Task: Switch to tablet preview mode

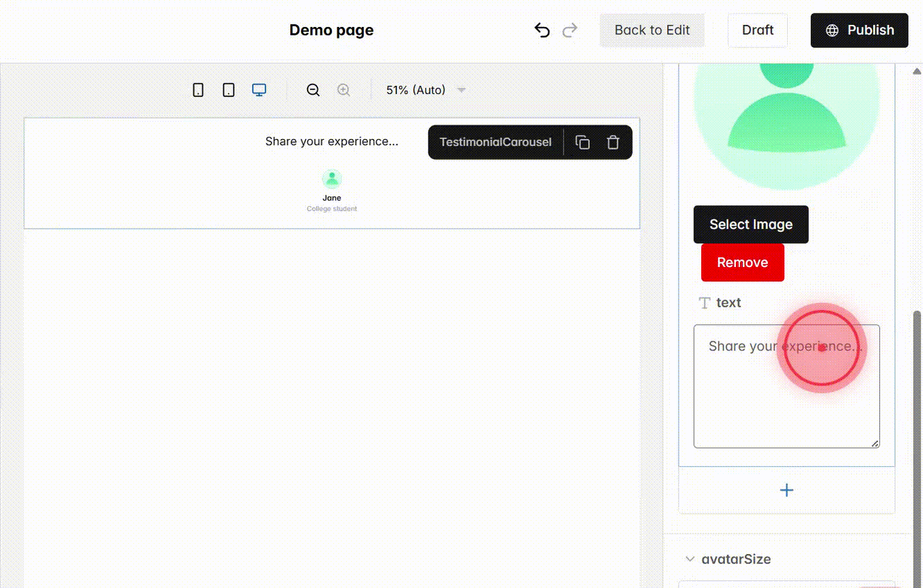Action: (x=228, y=90)
